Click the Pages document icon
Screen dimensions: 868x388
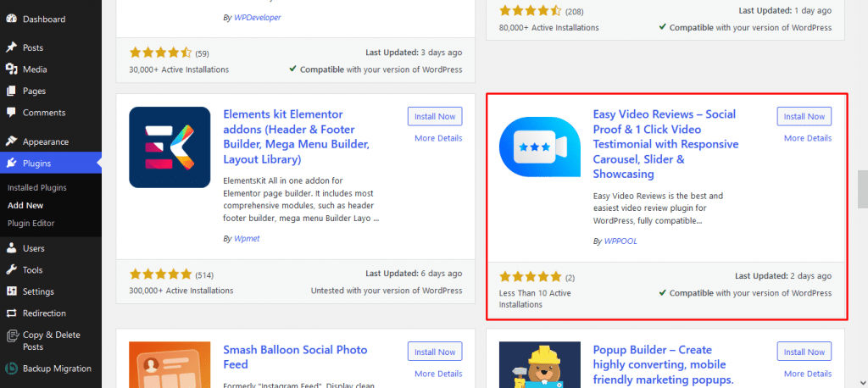pos(11,91)
